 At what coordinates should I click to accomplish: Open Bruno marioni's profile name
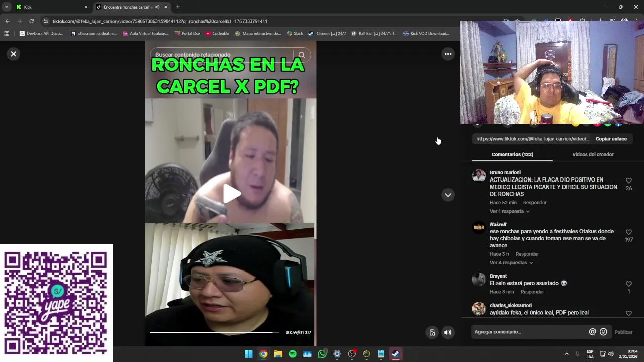coord(505,172)
